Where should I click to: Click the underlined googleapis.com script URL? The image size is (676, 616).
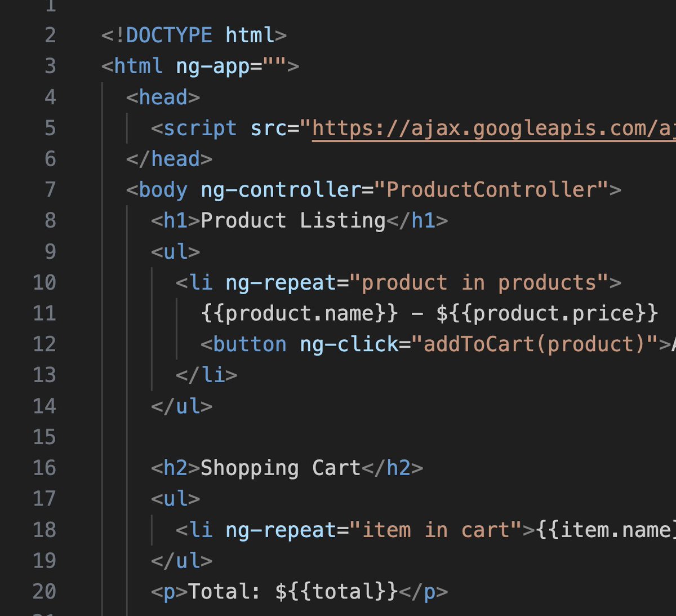(x=490, y=128)
